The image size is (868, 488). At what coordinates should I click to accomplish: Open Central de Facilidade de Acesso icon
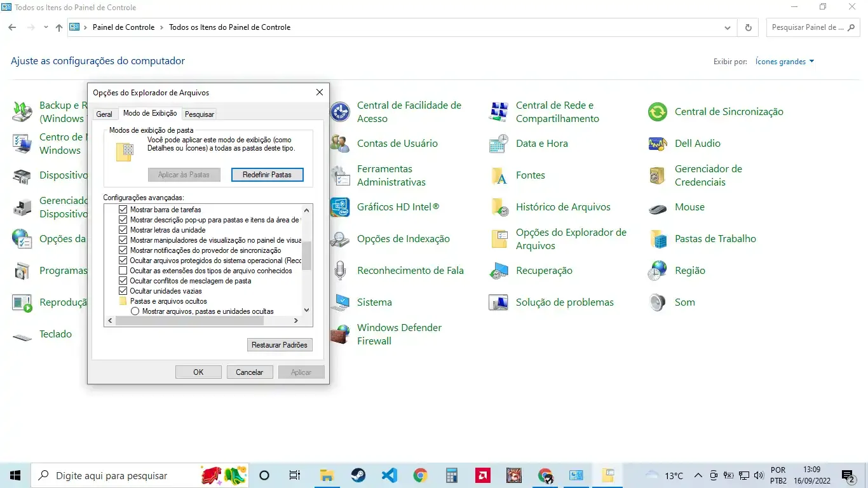tap(340, 112)
